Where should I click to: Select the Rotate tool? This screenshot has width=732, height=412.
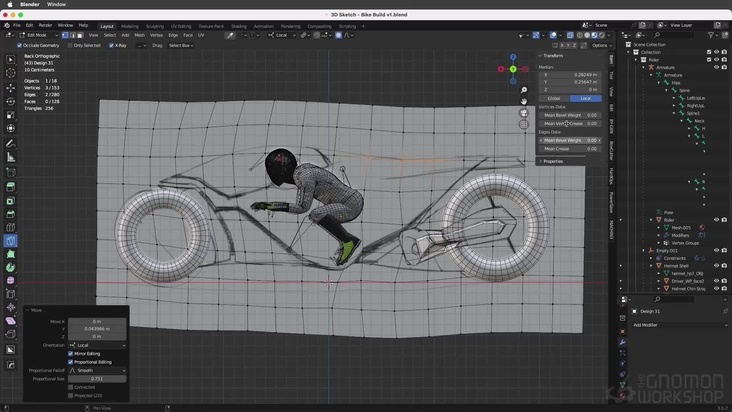click(x=10, y=101)
